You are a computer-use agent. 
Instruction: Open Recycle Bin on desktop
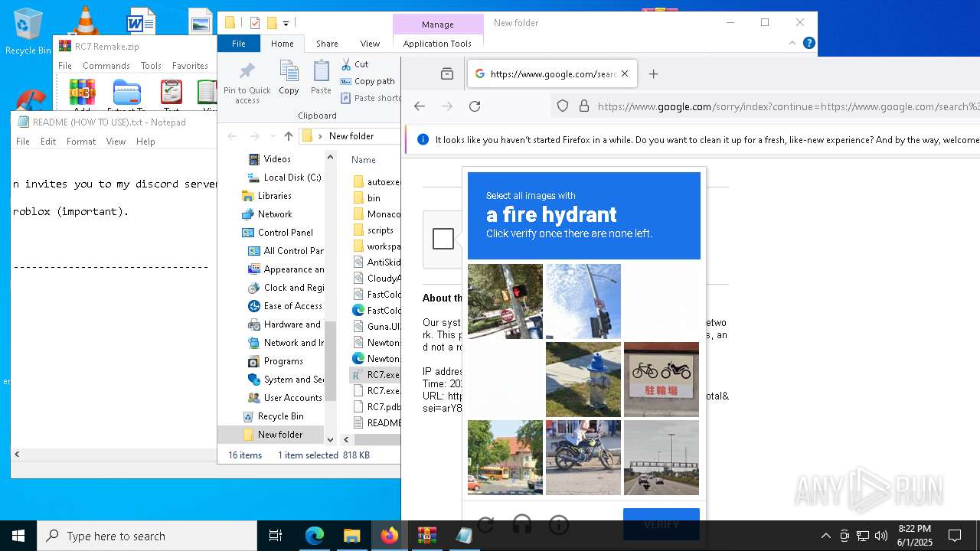(x=28, y=31)
